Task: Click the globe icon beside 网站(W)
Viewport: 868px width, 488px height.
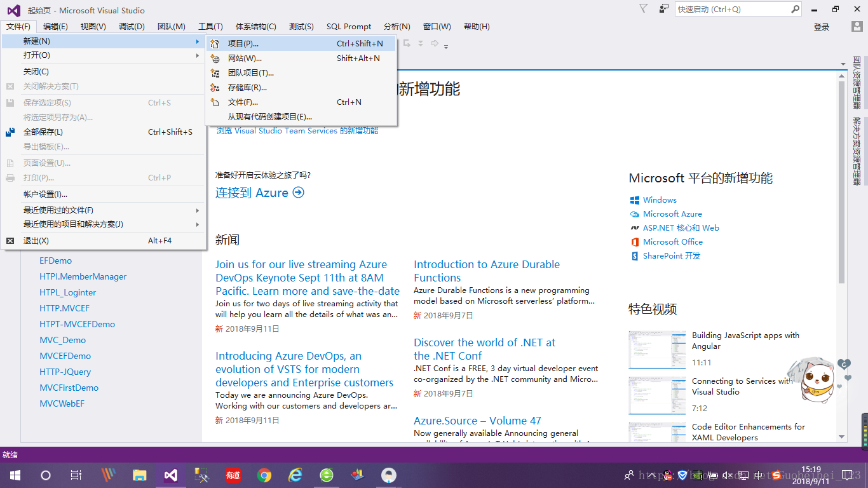Action: [x=215, y=58]
